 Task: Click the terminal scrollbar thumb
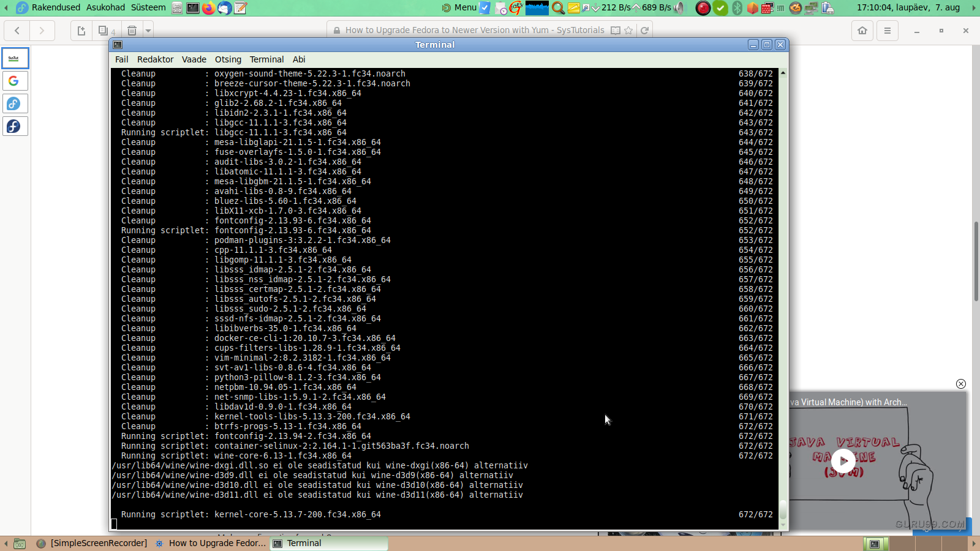[x=783, y=509]
